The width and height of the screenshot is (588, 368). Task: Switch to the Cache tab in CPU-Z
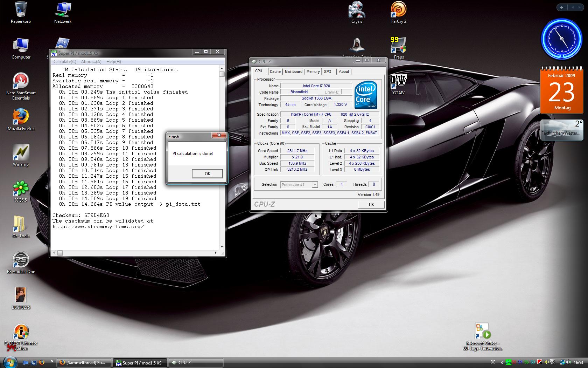pos(275,71)
